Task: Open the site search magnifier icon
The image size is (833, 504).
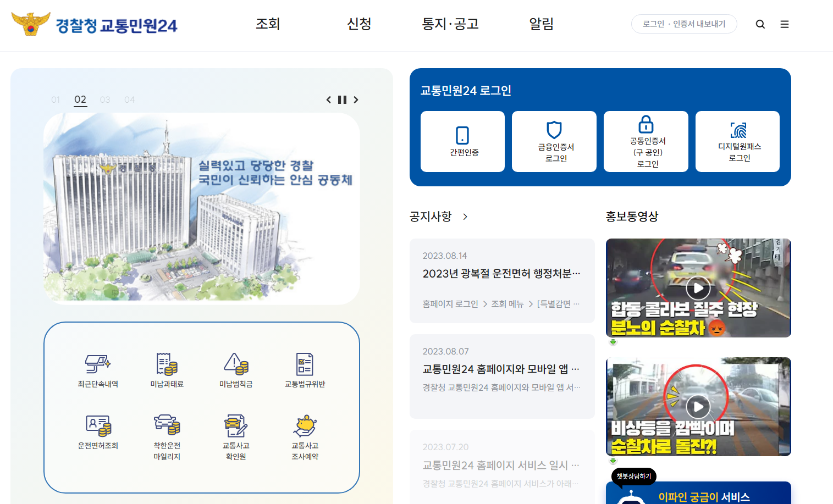Action: tap(760, 24)
